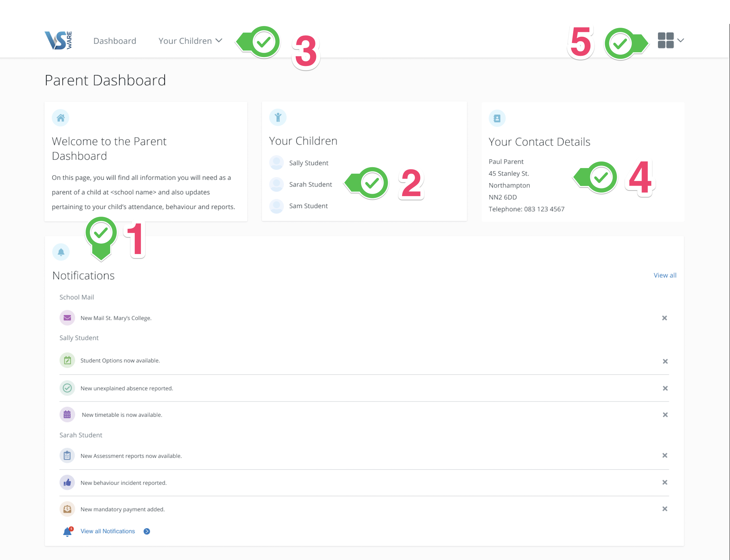This screenshot has width=730, height=560.
Task: Click the VSware logo to go home
Action: tap(56, 40)
